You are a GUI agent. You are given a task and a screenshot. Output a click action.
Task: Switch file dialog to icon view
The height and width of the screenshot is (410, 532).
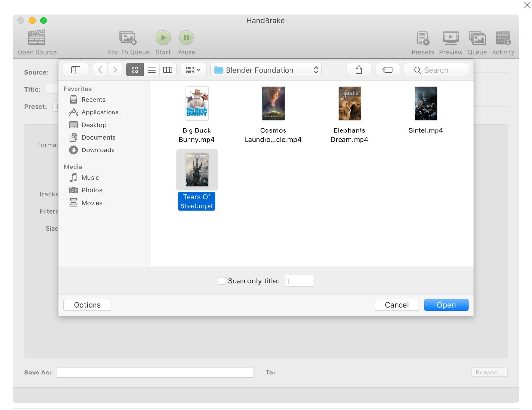[135, 70]
